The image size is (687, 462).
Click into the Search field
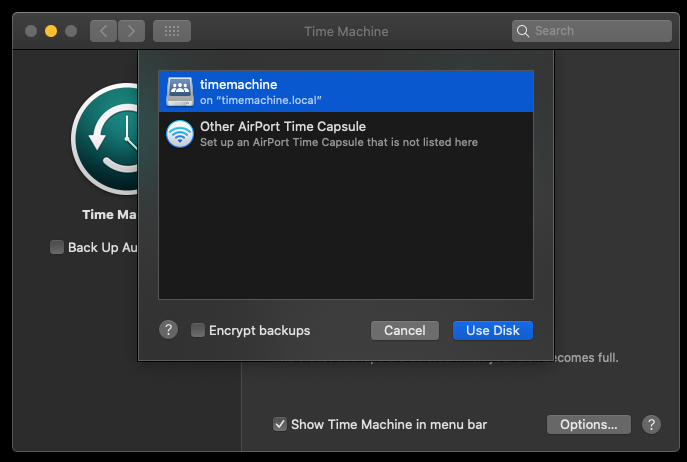(592, 31)
